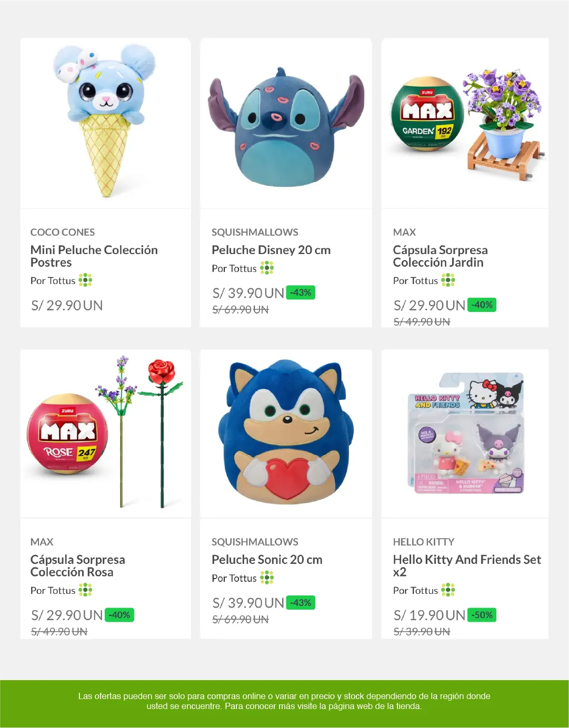Click Tottus logo under Cápsula Colección Jardin
Screen dimensions: 569x728
click(448, 280)
